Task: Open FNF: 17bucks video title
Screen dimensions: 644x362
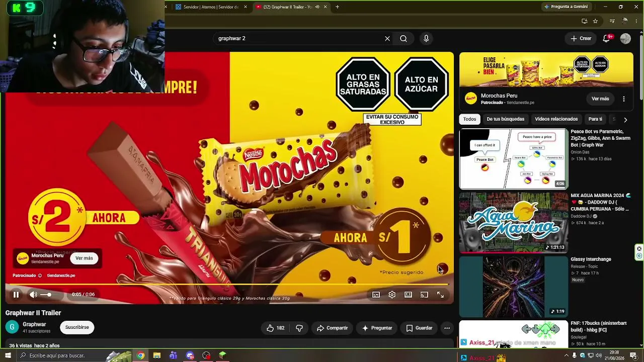Action: tap(599, 326)
